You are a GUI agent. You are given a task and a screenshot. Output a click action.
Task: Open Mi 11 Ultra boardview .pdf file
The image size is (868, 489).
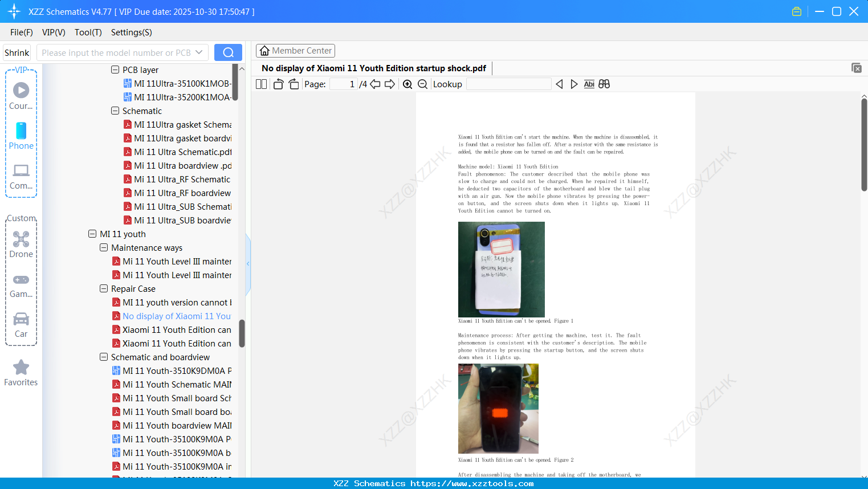click(x=177, y=165)
